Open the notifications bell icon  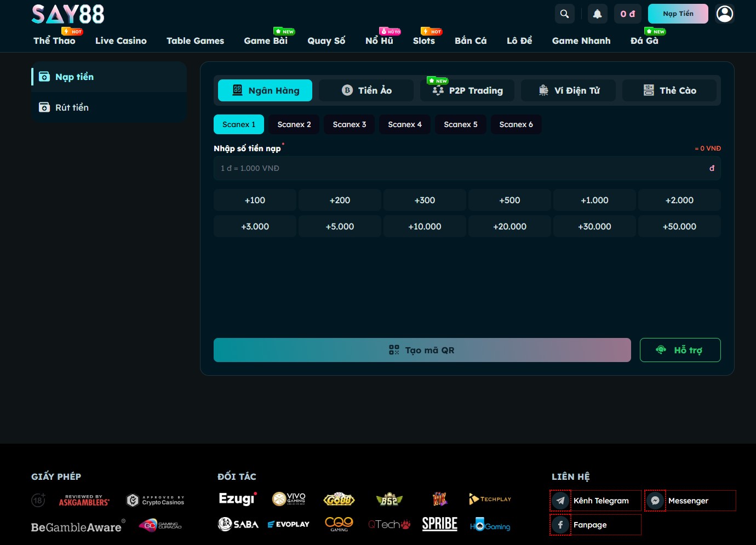click(598, 14)
